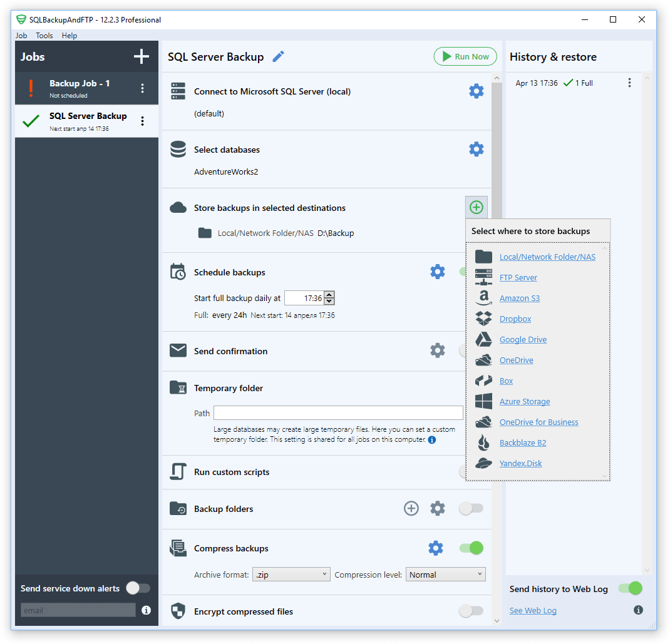The height and width of the screenshot is (644, 670).
Task: Click Web Log info icon
Action: point(638,610)
